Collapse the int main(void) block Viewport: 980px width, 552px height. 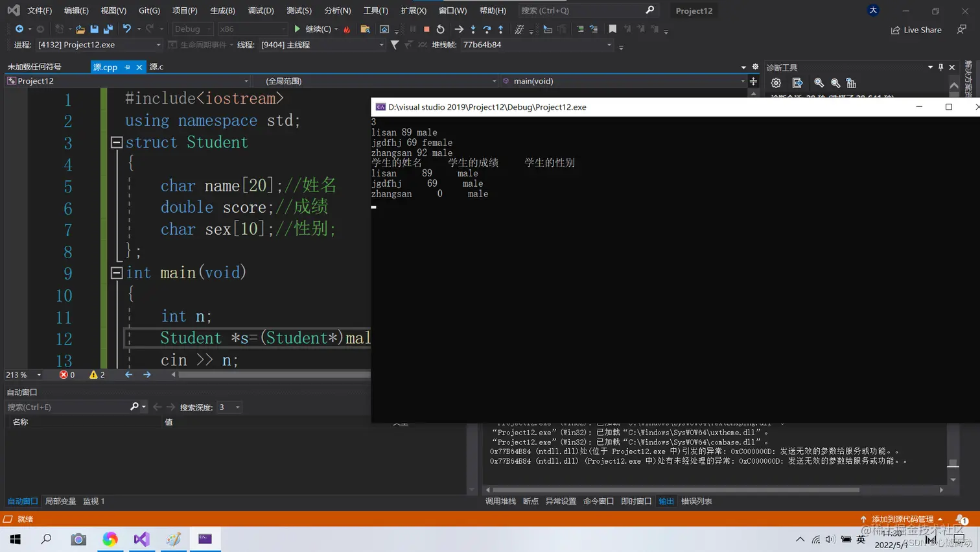pos(117,272)
